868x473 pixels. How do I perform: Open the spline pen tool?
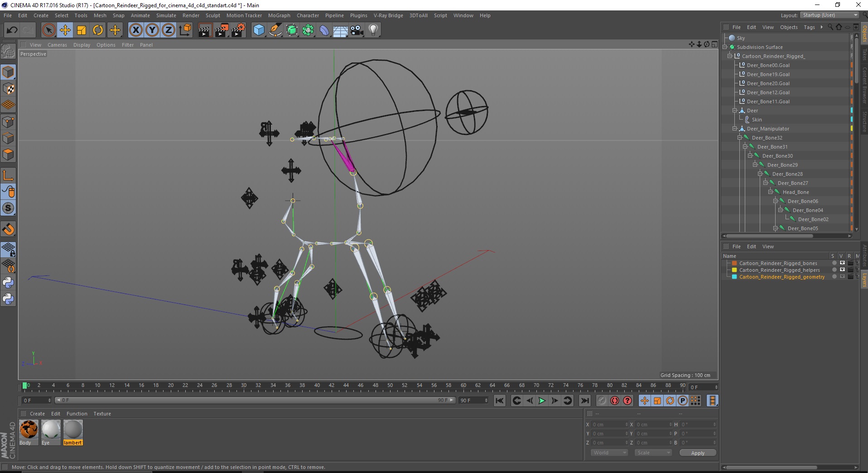[x=275, y=30]
